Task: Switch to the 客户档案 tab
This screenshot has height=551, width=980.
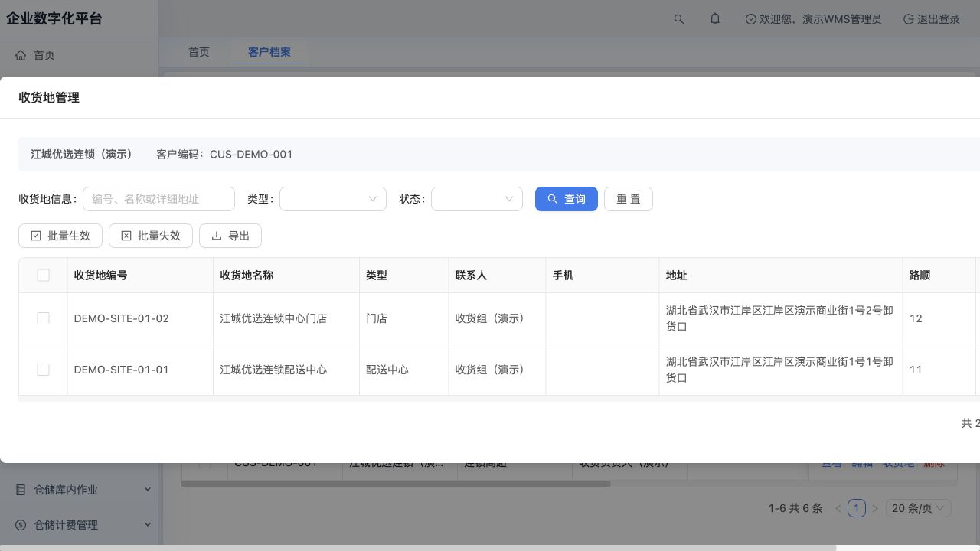Action: (269, 52)
